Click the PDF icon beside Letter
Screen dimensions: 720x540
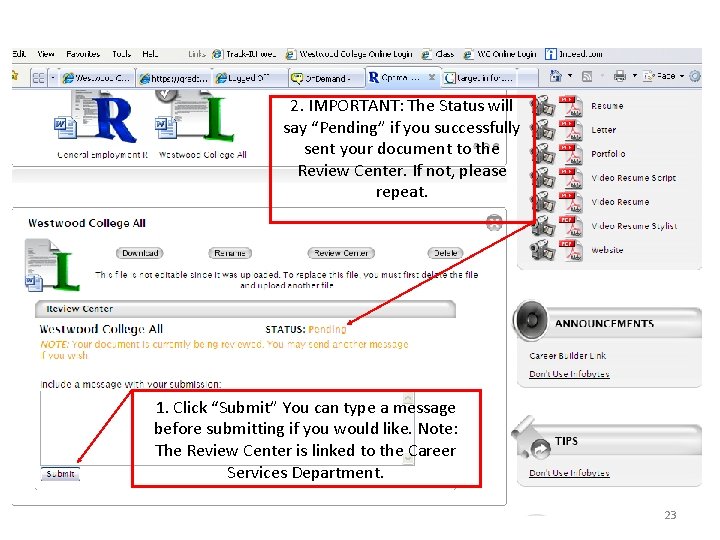(x=570, y=130)
